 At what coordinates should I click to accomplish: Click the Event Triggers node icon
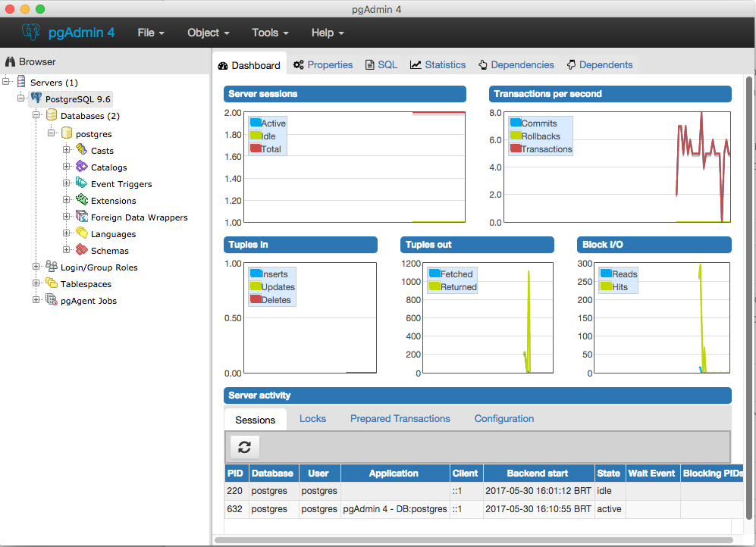pyautogui.click(x=82, y=183)
